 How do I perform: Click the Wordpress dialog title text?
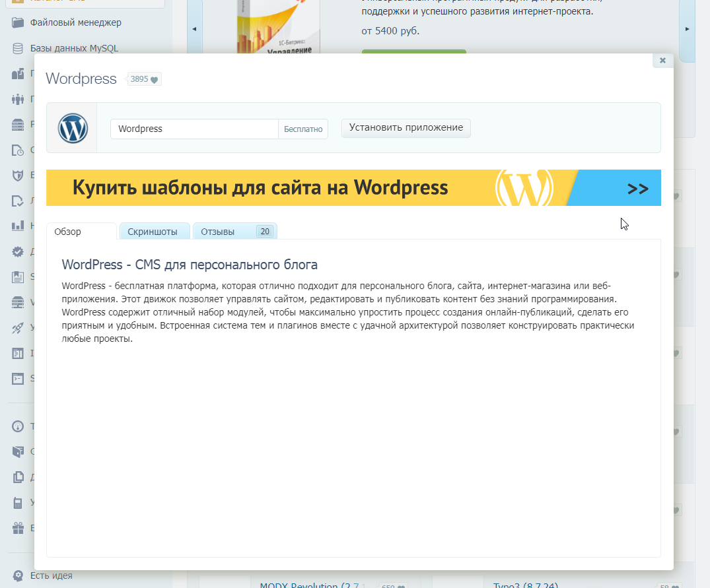pos(81,79)
